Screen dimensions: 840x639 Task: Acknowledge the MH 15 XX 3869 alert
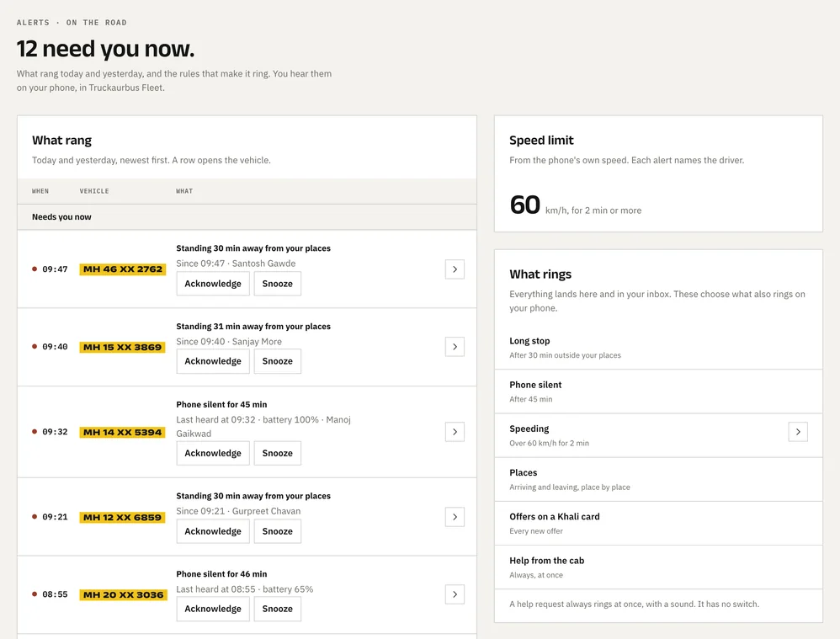pyautogui.click(x=213, y=361)
